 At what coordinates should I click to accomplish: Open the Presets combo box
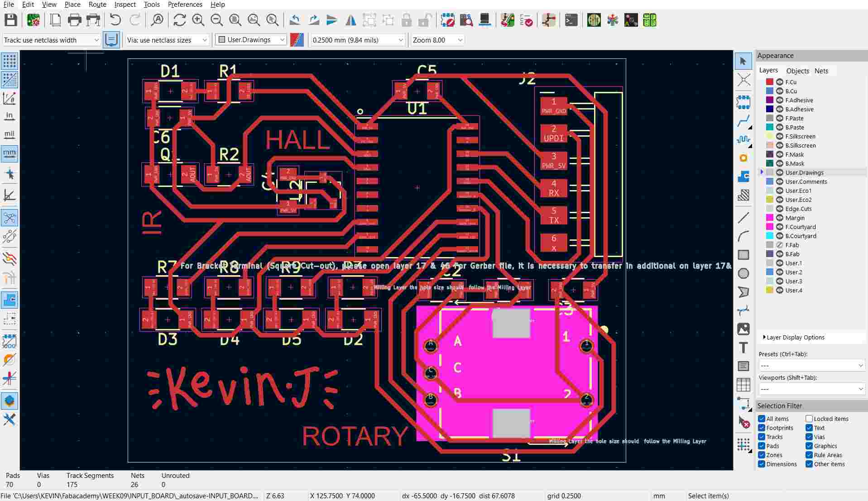click(x=811, y=365)
